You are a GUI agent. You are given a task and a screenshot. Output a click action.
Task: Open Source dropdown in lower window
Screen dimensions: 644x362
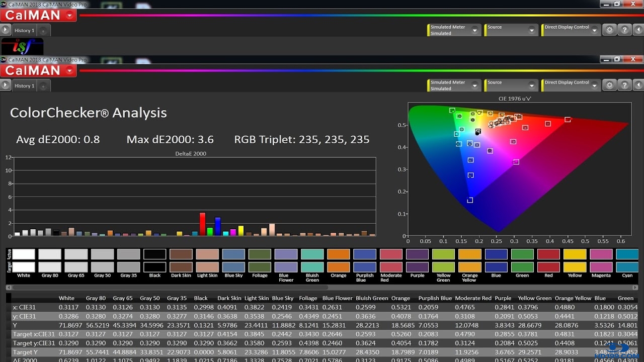[x=532, y=86]
